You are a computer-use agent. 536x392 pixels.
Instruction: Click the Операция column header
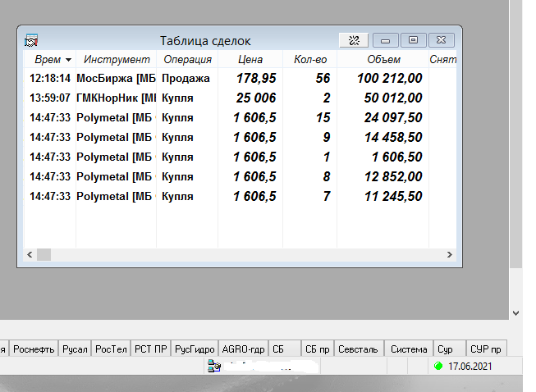click(187, 59)
